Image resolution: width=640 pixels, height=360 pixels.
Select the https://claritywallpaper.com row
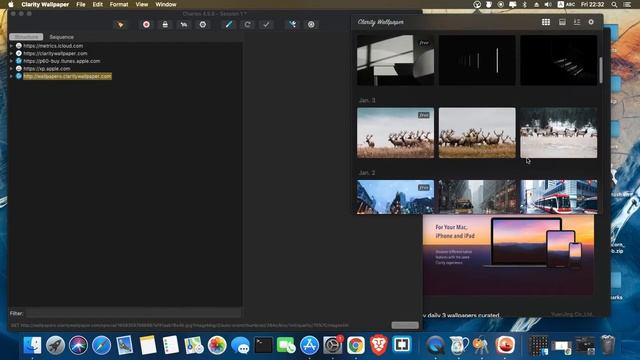(55, 53)
